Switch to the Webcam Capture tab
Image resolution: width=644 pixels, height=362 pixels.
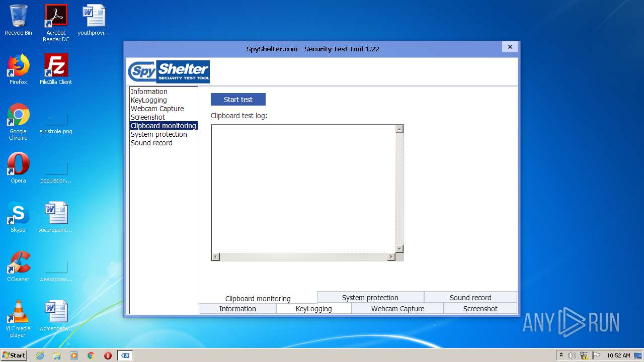pos(397,309)
